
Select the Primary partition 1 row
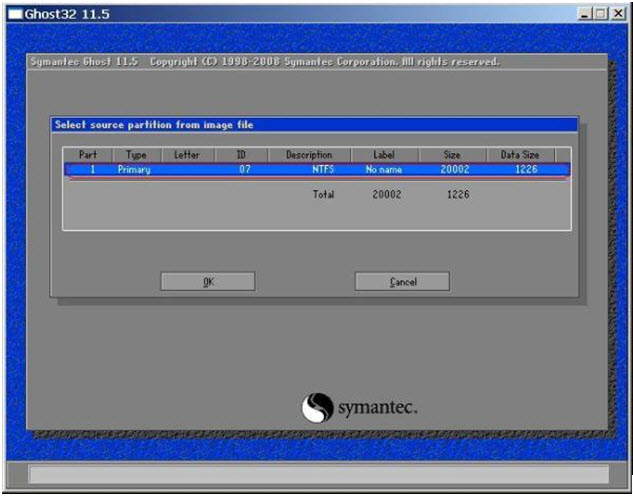coord(316,170)
